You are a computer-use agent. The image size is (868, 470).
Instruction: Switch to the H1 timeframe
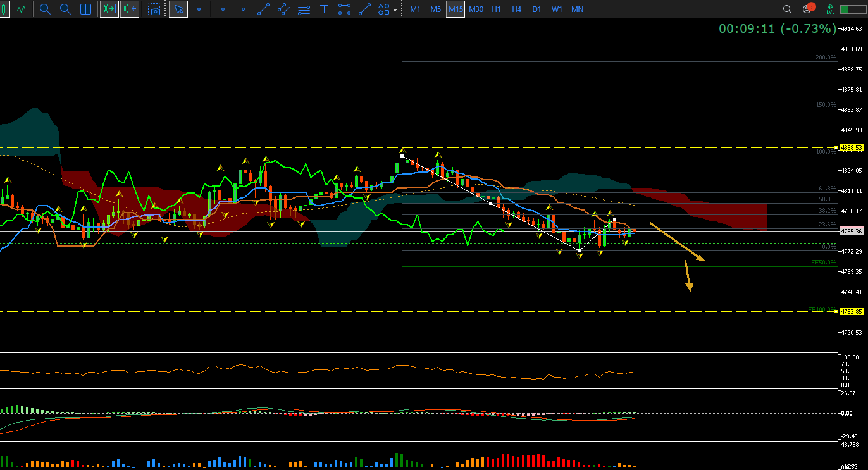pos(496,9)
